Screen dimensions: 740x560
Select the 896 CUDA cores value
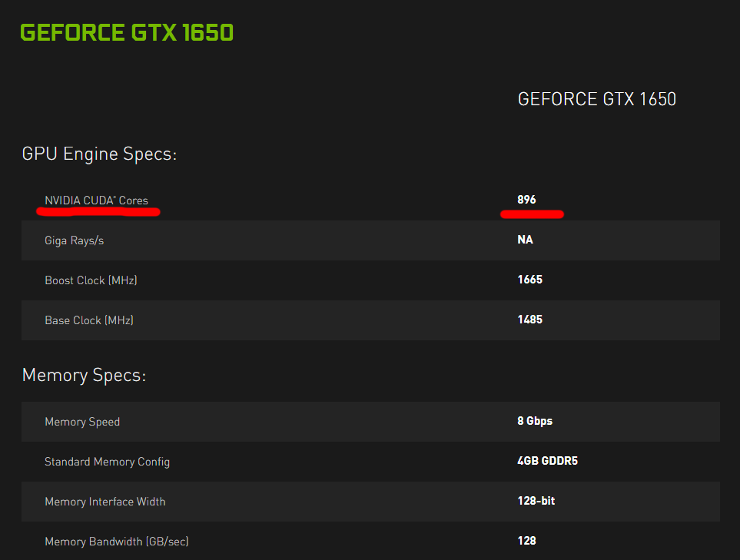coord(526,200)
